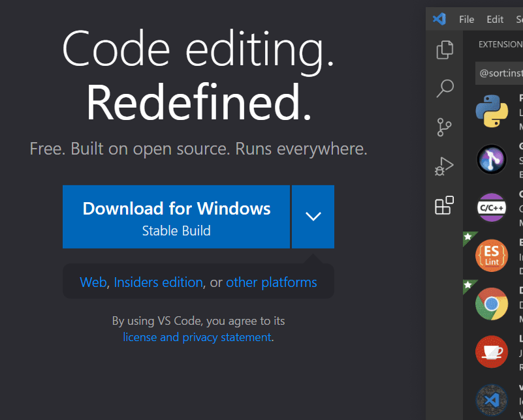Expand the download options chevron
The image size is (523, 420).
point(313,217)
